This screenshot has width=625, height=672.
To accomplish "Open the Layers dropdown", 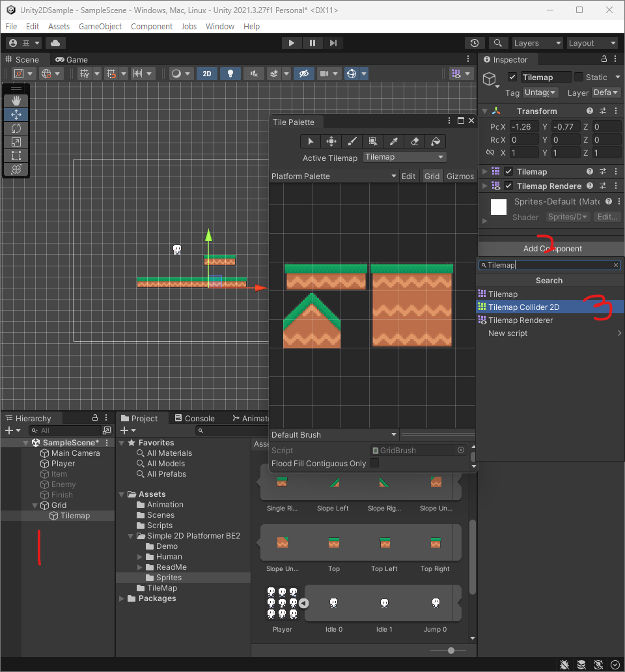I will click(537, 43).
